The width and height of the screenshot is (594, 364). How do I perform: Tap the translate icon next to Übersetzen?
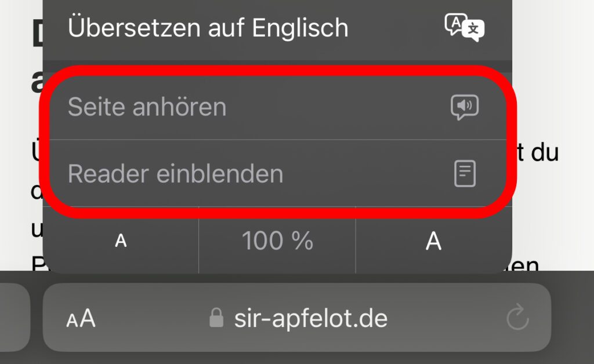(464, 26)
